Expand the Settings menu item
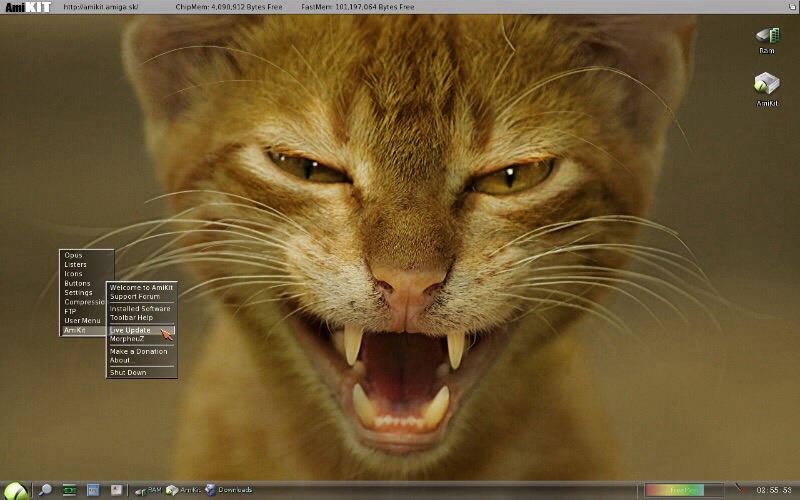The height and width of the screenshot is (500, 800). tap(78, 293)
